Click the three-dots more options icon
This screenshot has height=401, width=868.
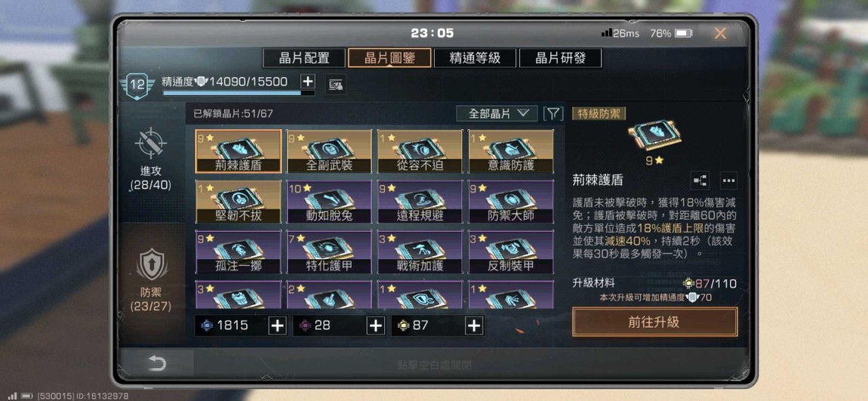728,180
